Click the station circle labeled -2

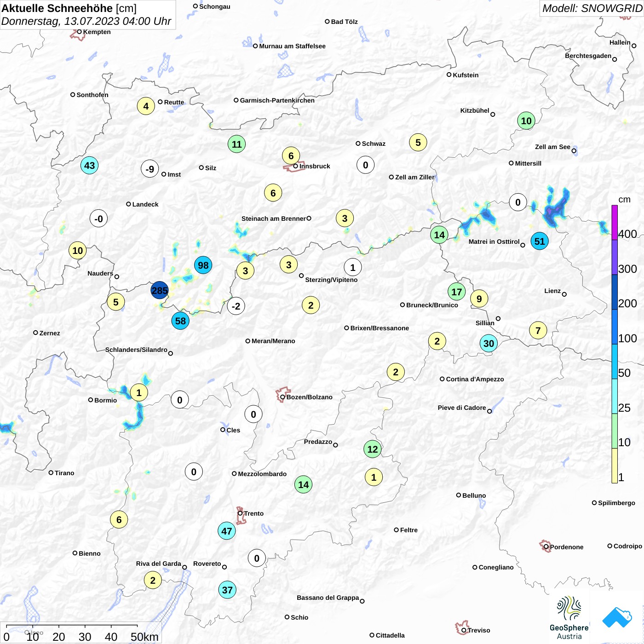click(236, 306)
